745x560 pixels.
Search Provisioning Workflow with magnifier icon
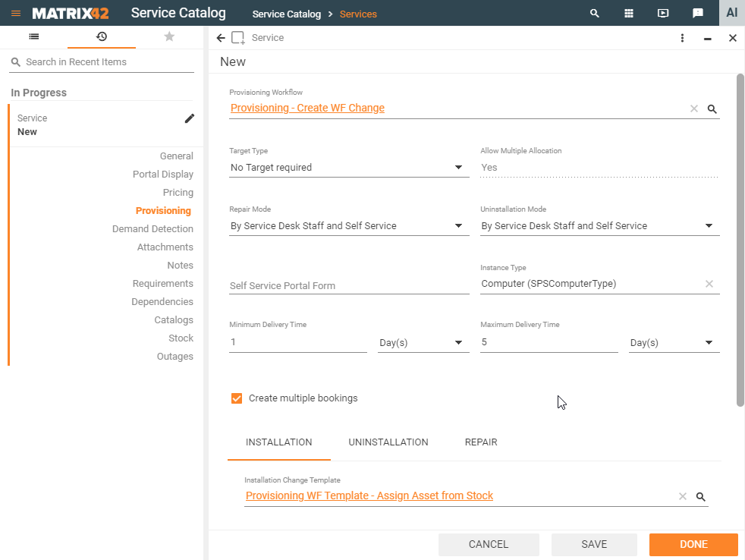click(712, 109)
